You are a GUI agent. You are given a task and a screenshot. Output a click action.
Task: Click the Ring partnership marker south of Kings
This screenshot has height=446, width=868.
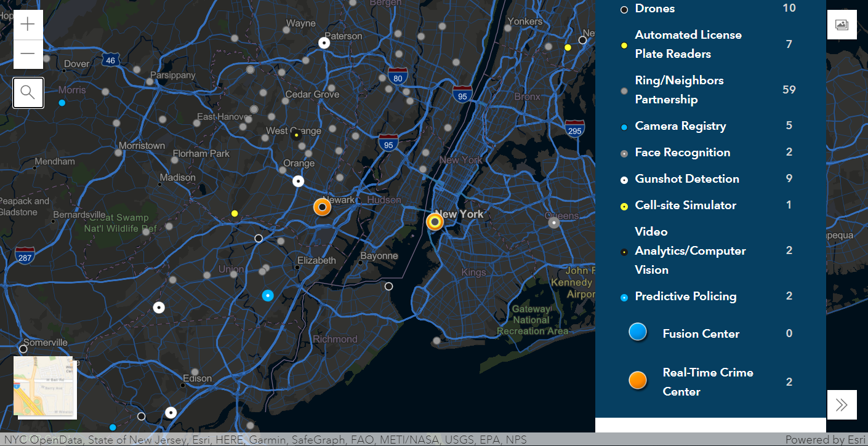[x=436, y=341]
